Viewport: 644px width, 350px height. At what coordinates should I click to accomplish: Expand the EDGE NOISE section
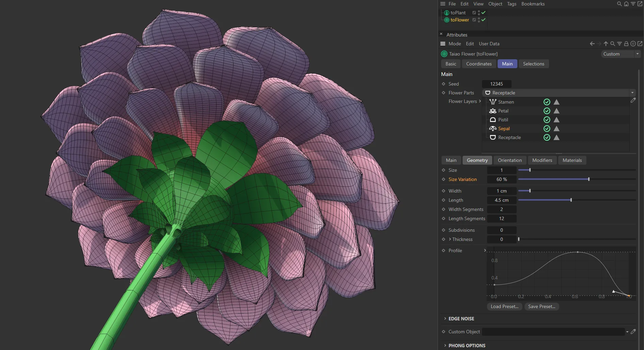coord(445,319)
